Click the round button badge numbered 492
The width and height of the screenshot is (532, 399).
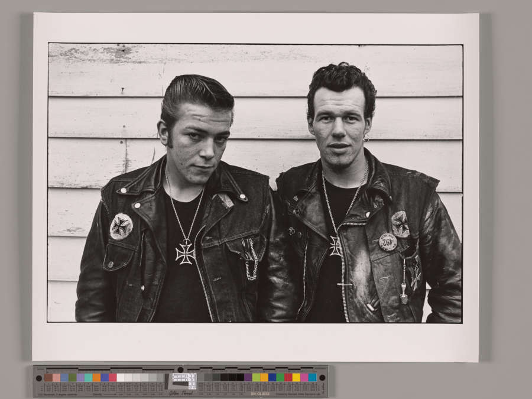click(388, 242)
